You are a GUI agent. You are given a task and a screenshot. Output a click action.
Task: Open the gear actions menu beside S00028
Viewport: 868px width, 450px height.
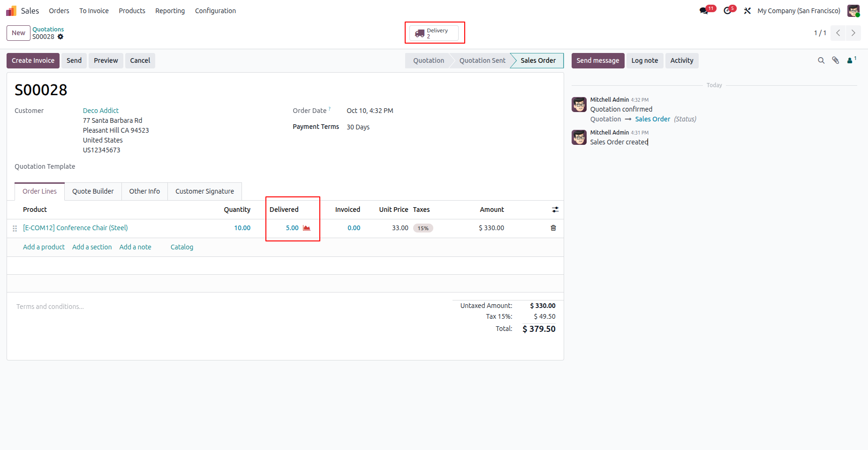(x=60, y=37)
